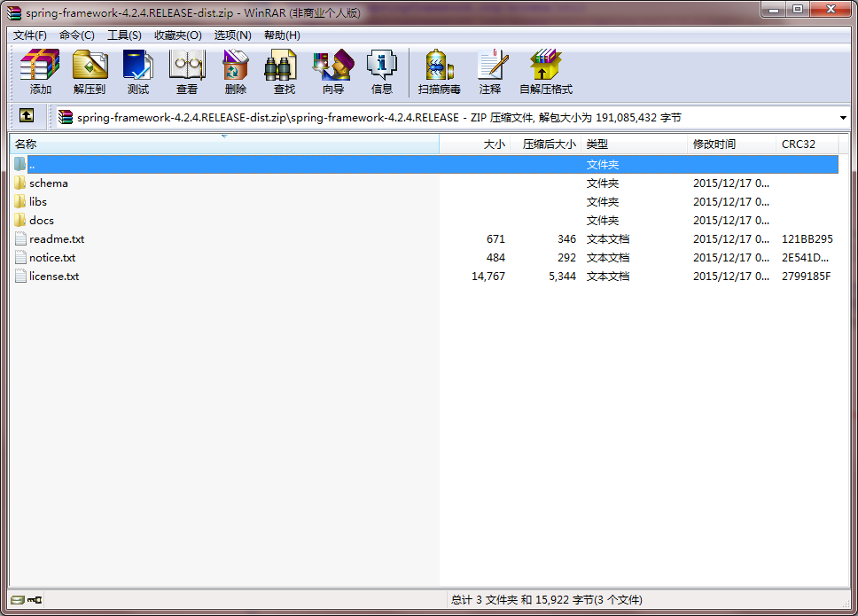Image resolution: width=858 pixels, height=616 pixels.
Task: Close the WinRAR window
Action: click(x=831, y=9)
